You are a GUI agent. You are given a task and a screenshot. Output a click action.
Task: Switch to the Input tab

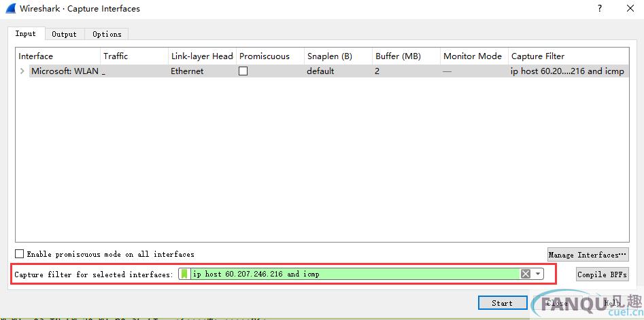click(25, 34)
